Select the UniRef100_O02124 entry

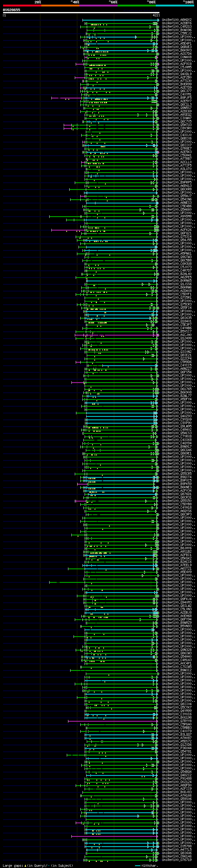coord(177,782)
